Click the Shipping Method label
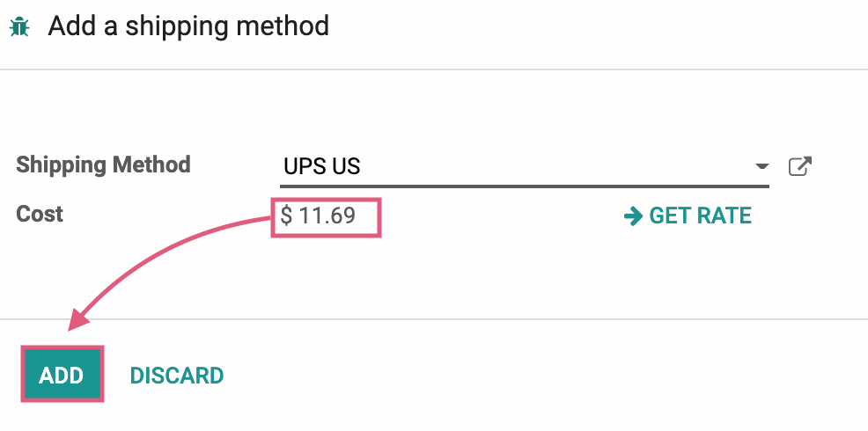 click(103, 164)
